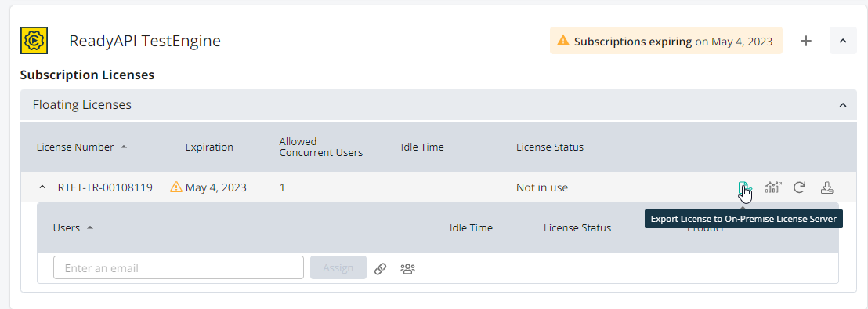Click the Allowed Concurrent Users column header
Viewport: 868px width, 309px height.
[x=321, y=147]
